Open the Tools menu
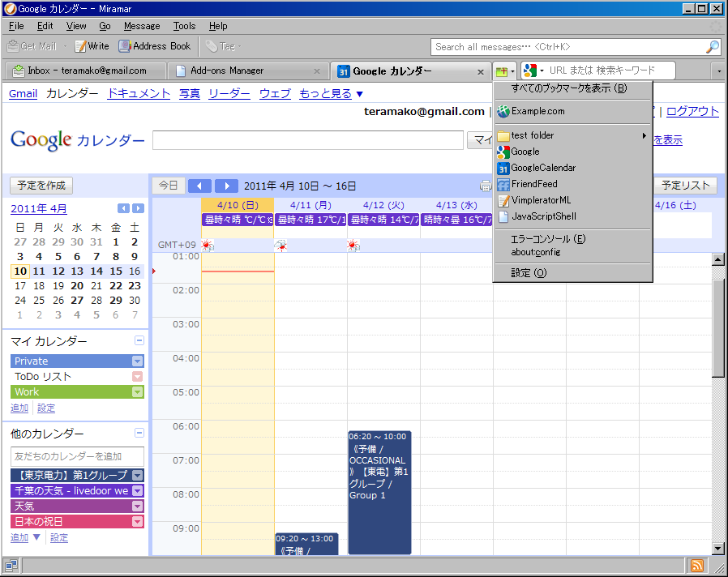This screenshot has width=728, height=577. [x=184, y=26]
